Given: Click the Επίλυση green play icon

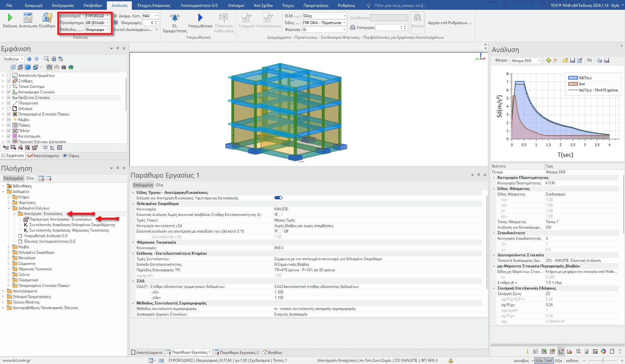Looking at the screenshot, I should pyautogui.click(x=10, y=18).
